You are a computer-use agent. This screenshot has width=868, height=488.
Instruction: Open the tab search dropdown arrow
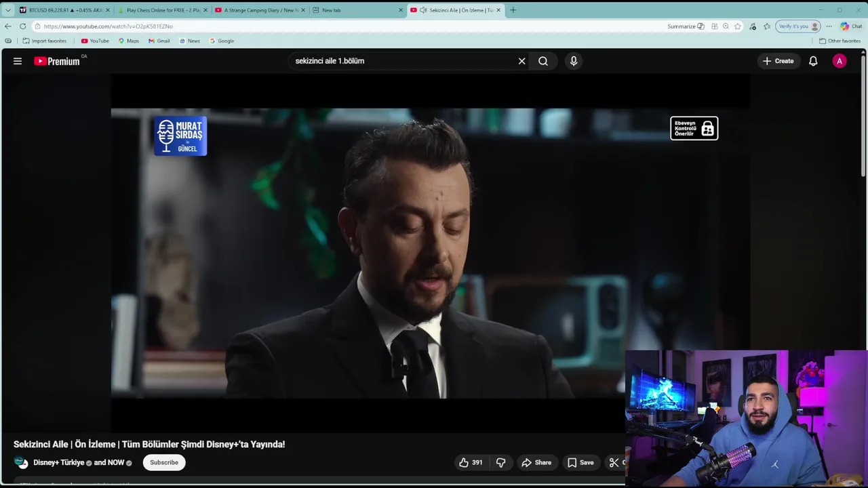click(x=7, y=10)
